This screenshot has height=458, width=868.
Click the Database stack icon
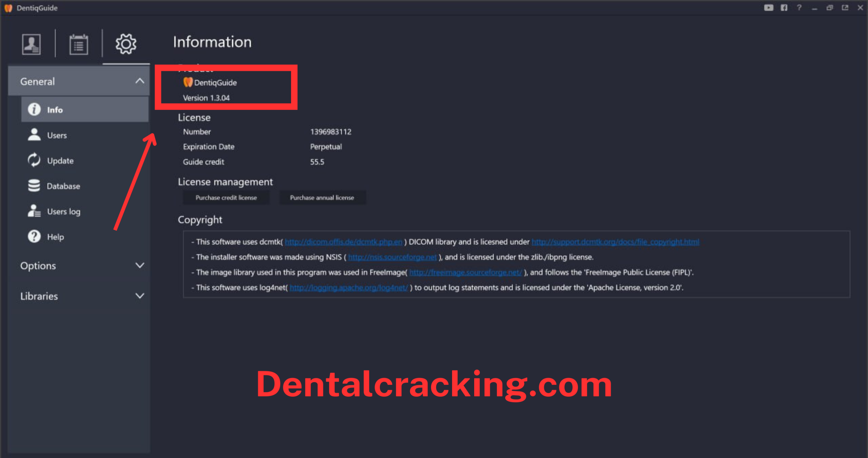point(34,185)
